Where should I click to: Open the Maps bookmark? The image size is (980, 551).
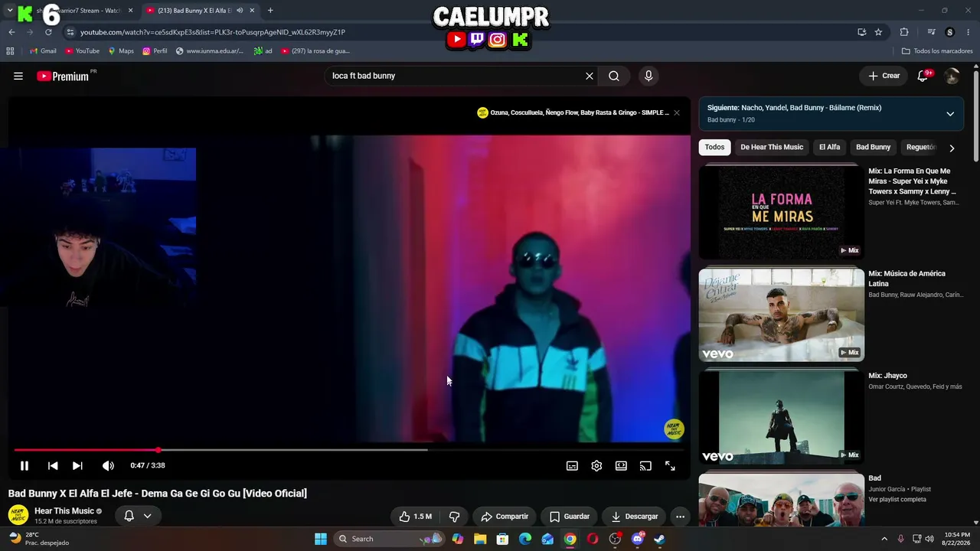point(121,51)
